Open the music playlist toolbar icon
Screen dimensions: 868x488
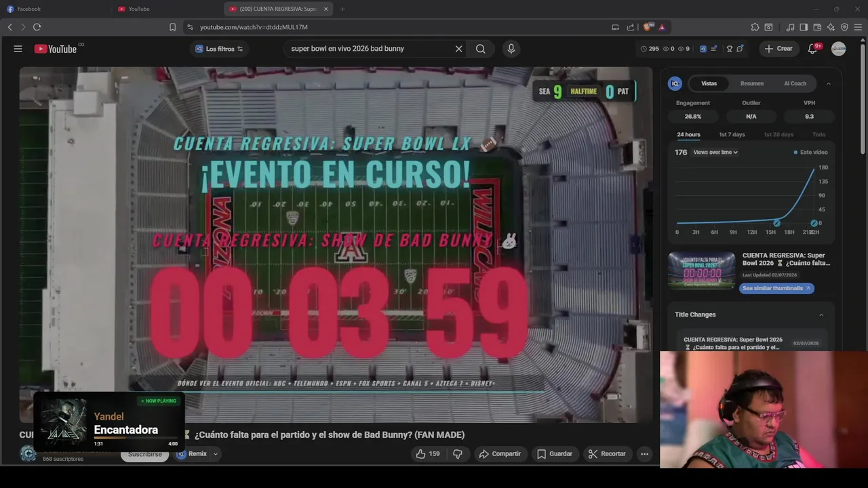[x=790, y=27]
